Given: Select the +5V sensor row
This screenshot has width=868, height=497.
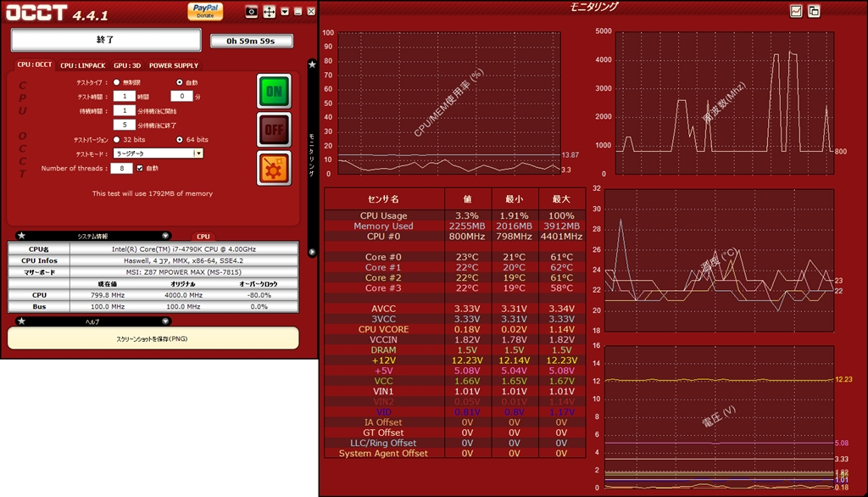Looking at the screenshot, I should click(454, 371).
